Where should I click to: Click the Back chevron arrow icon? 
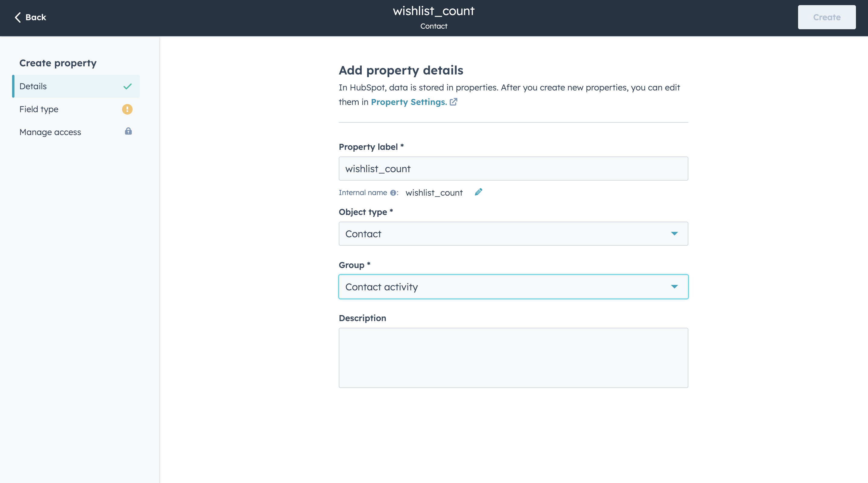coord(18,17)
